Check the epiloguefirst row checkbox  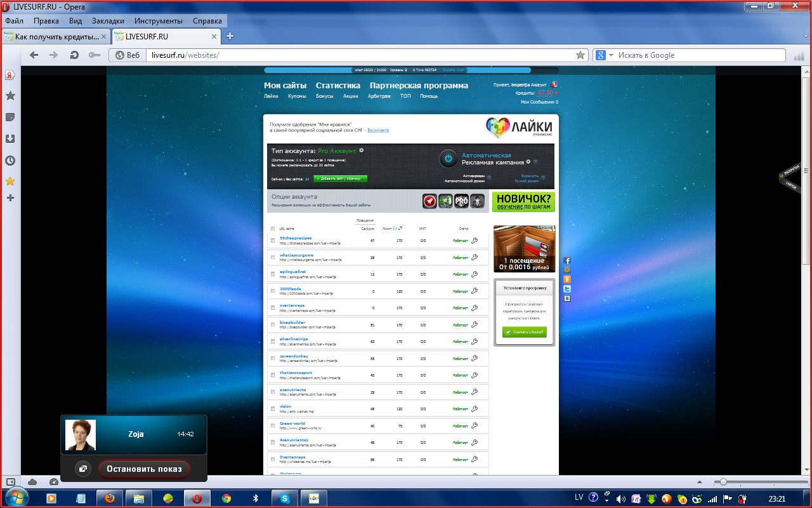click(x=273, y=274)
